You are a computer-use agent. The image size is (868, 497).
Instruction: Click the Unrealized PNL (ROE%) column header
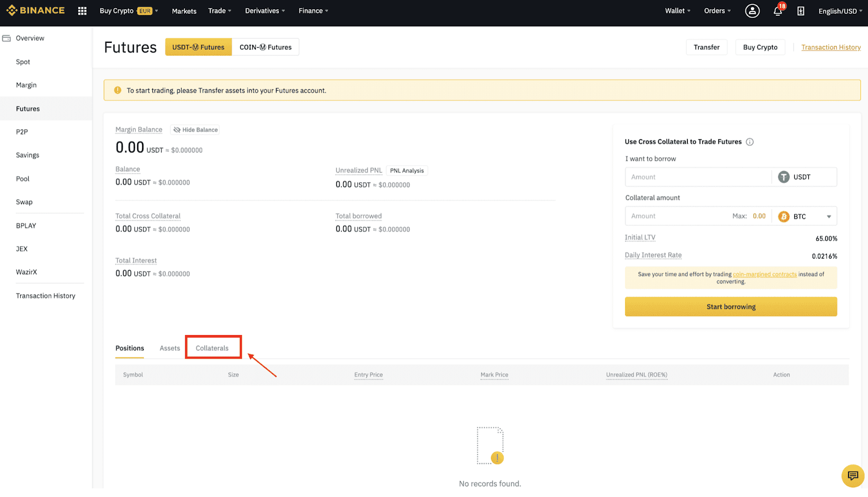tap(637, 375)
